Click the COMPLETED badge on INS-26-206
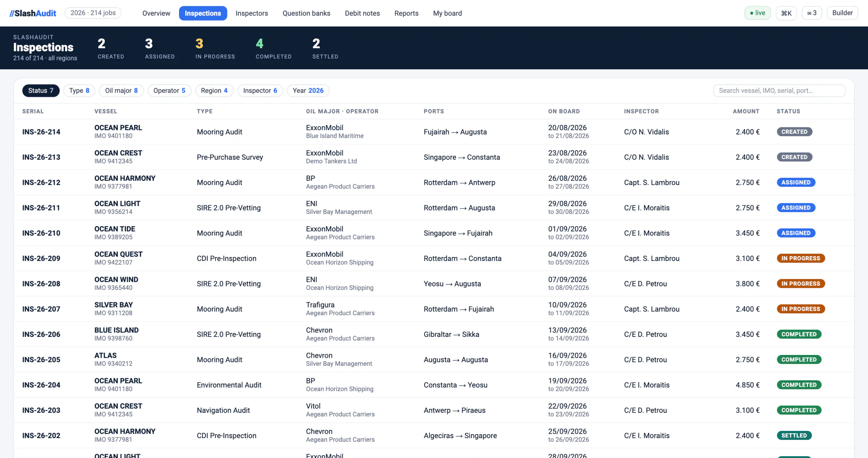 click(799, 334)
